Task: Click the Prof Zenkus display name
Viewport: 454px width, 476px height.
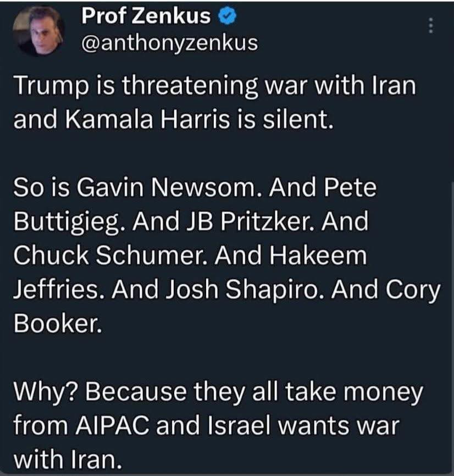Action: coord(146,17)
